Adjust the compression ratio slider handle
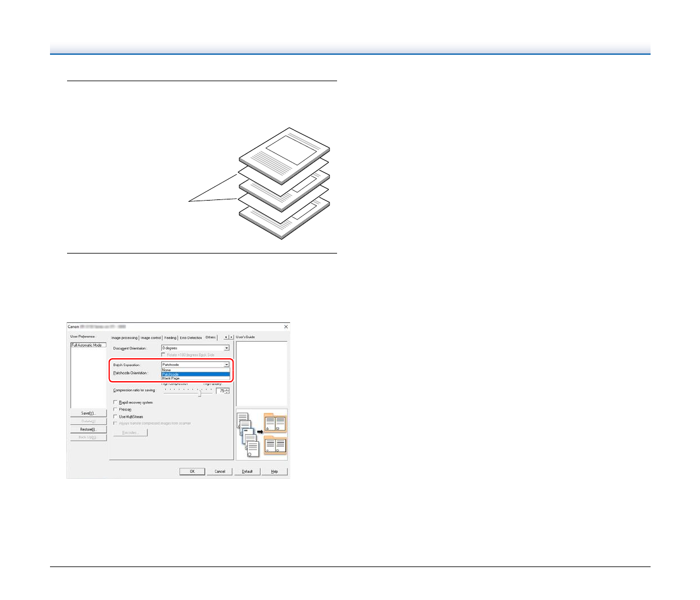 coord(199,394)
